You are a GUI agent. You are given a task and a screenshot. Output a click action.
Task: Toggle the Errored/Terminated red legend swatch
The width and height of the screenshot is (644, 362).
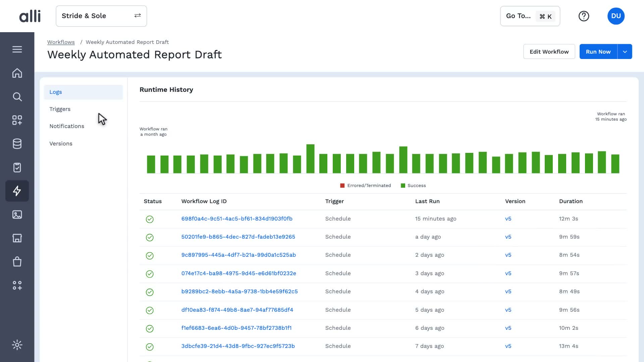point(342,186)
